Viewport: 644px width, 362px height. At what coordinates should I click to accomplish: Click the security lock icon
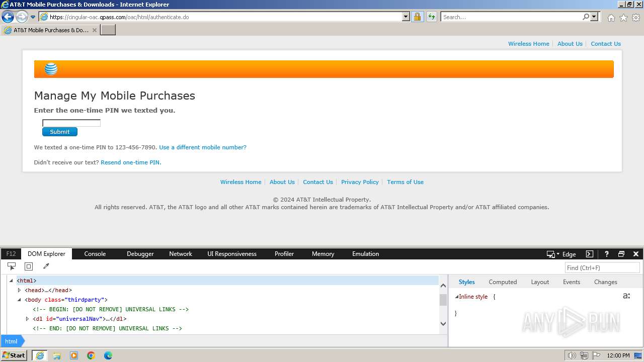(417, 17)
